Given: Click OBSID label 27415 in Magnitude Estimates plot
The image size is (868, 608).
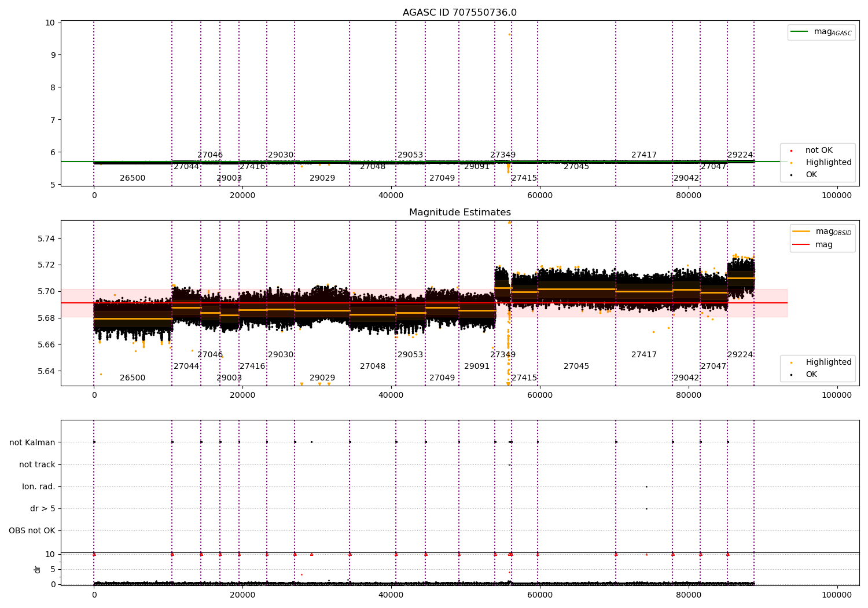Looking at the screenshot, I should click(x=524, y=378).
